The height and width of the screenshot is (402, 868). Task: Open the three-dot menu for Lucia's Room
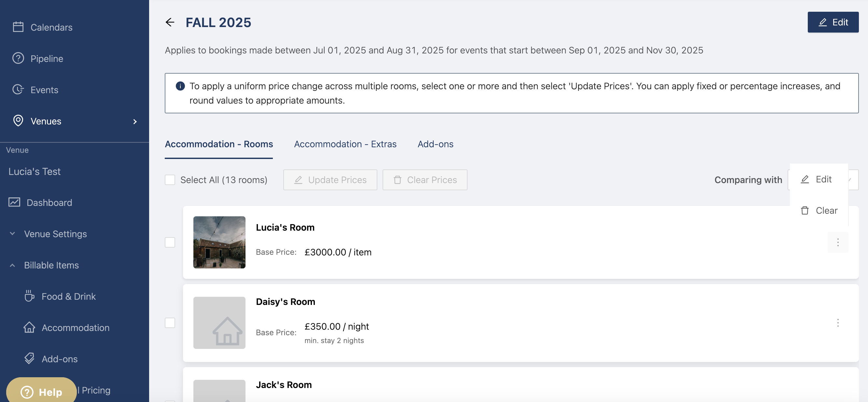838,242
